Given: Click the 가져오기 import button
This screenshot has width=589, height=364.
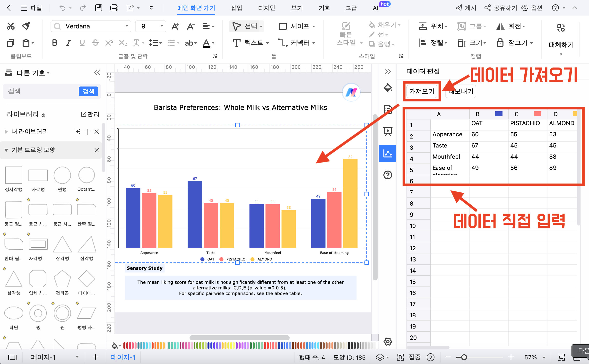Looking at the screenshot, I should tap(422, 91).
